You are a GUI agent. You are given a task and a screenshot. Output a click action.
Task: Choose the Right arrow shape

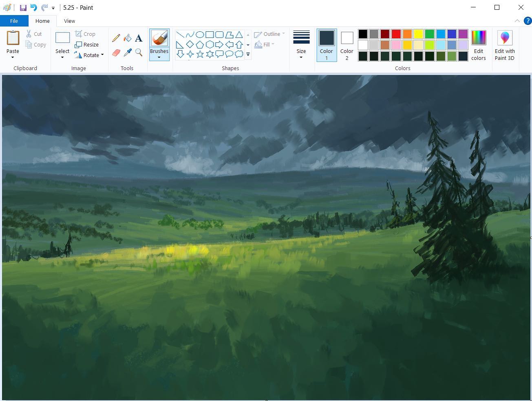point(219,44)
